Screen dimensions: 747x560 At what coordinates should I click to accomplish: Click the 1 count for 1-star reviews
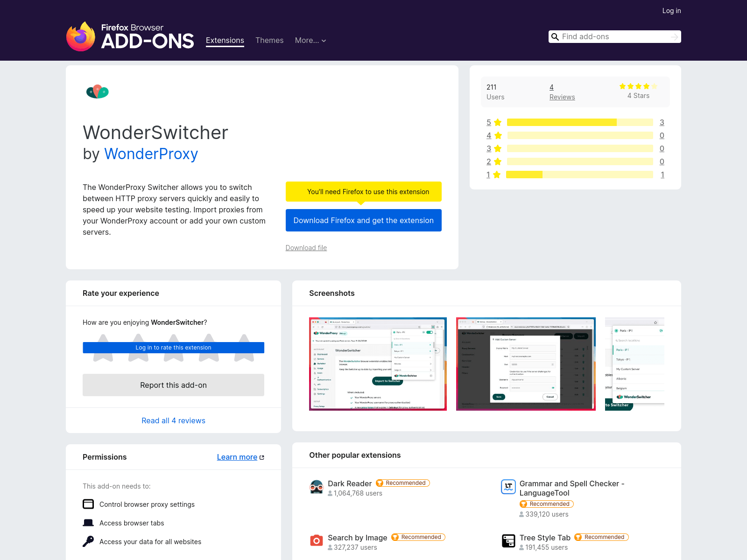(x=662, y=175)
